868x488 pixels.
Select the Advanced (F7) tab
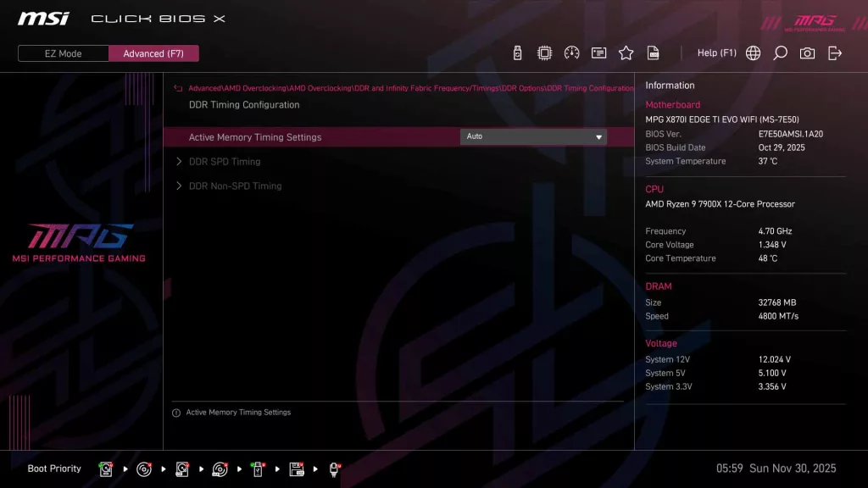pyautogui.click(x=153, y=53)
